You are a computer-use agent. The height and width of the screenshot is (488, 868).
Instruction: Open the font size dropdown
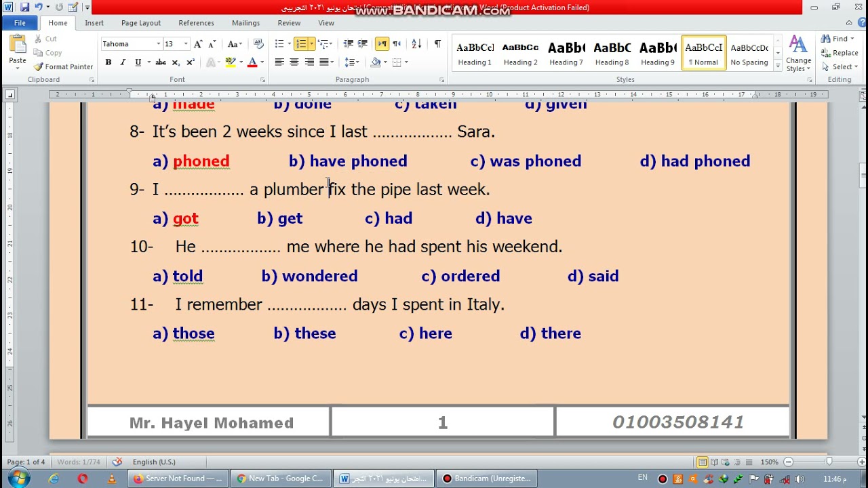pyautogui.click(x=186, y=44)
